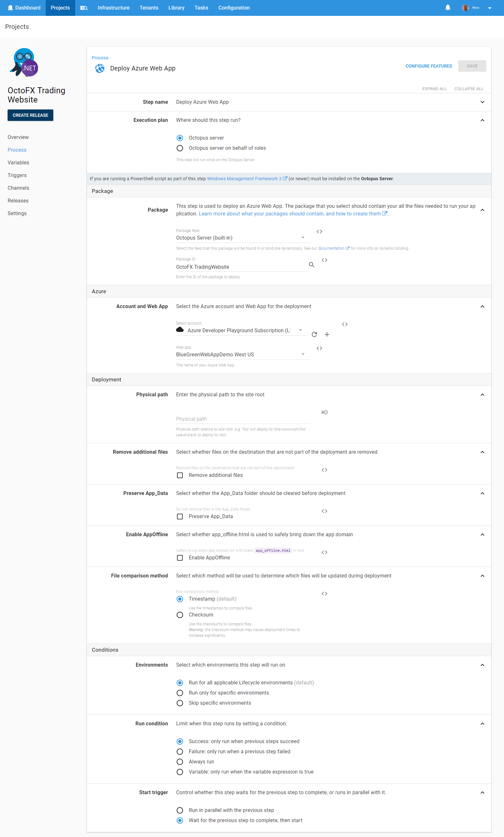Viewport: 504px width, 837px height.
Task: Select Failure: only run when previous step failed
Action: coord(180,752)
